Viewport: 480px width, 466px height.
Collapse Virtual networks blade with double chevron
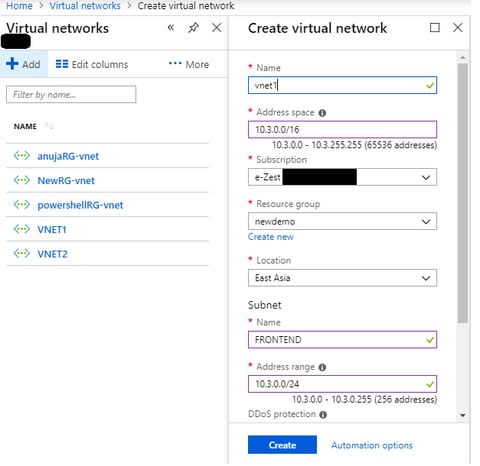(171, 27)
